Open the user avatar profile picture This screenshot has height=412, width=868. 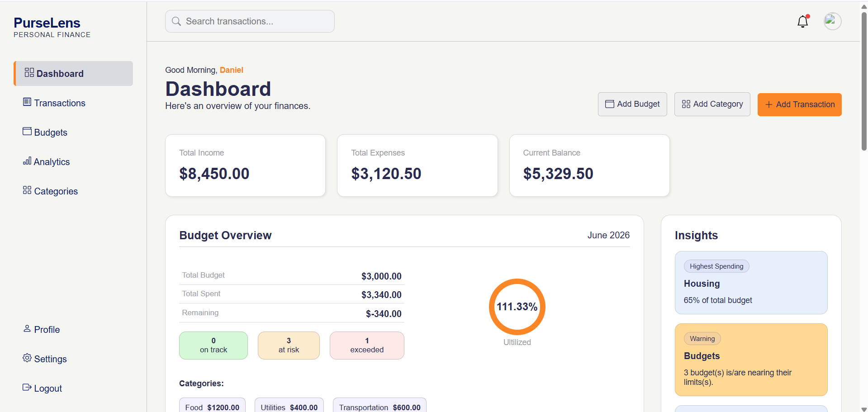pos(832,21)
